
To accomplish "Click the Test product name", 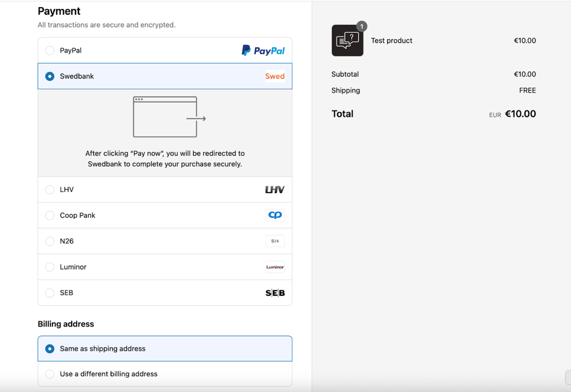I will [391, 41].
